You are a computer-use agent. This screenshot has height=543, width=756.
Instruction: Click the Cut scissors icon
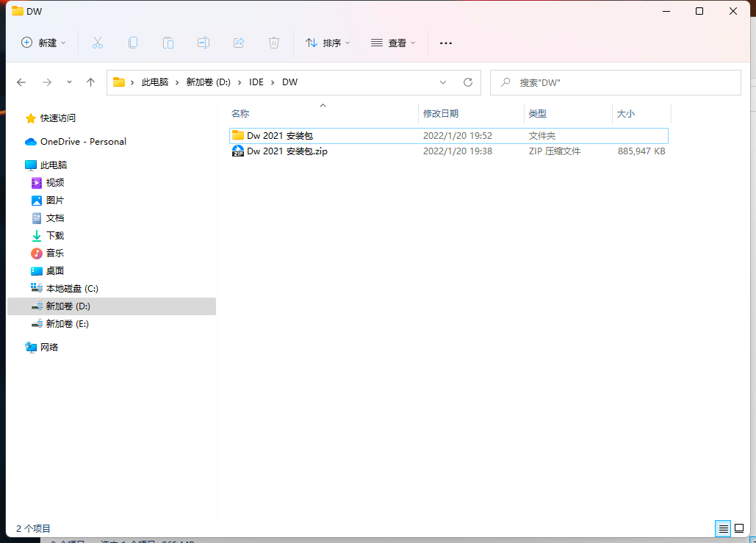coord(98,43)
